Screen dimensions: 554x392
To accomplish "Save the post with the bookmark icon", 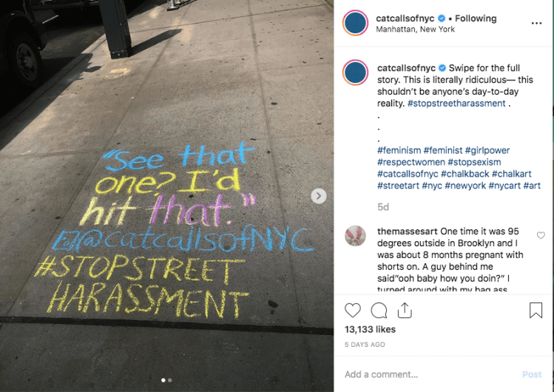I will coord(536,311).
